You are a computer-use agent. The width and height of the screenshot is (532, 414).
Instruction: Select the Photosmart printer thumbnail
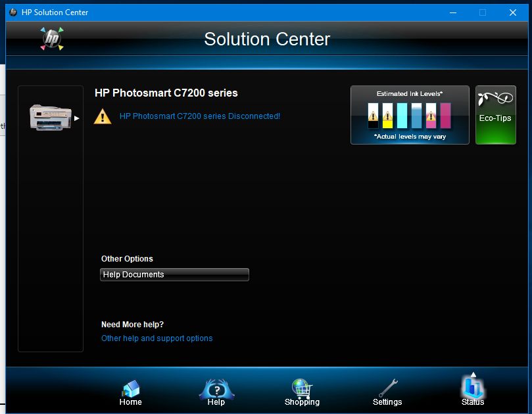(51, 118)
